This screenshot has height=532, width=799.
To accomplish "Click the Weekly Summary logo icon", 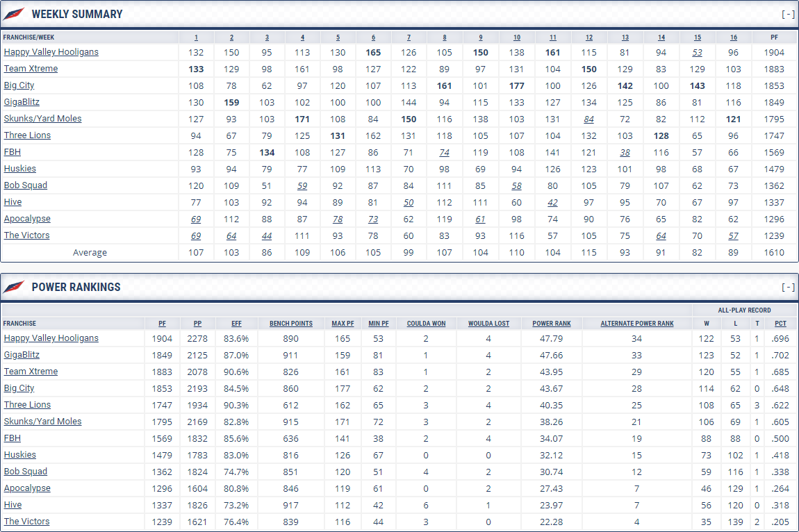I will click(x=14, y=14).
